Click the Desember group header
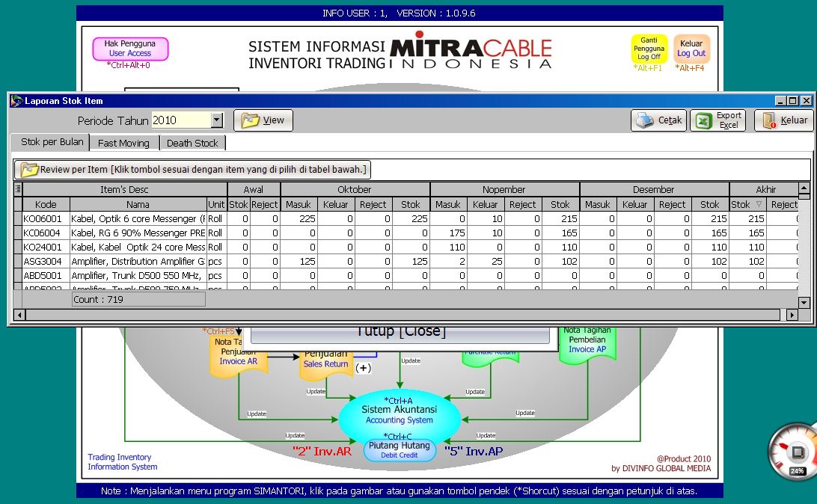The width and height of the screenshot is (817, 504). coord(654,189)
